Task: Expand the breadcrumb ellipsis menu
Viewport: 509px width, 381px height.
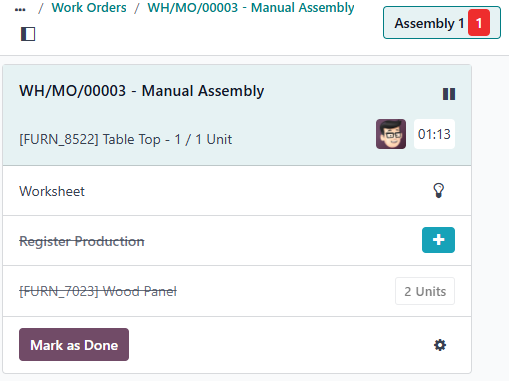Action: [x=20, y=9]
